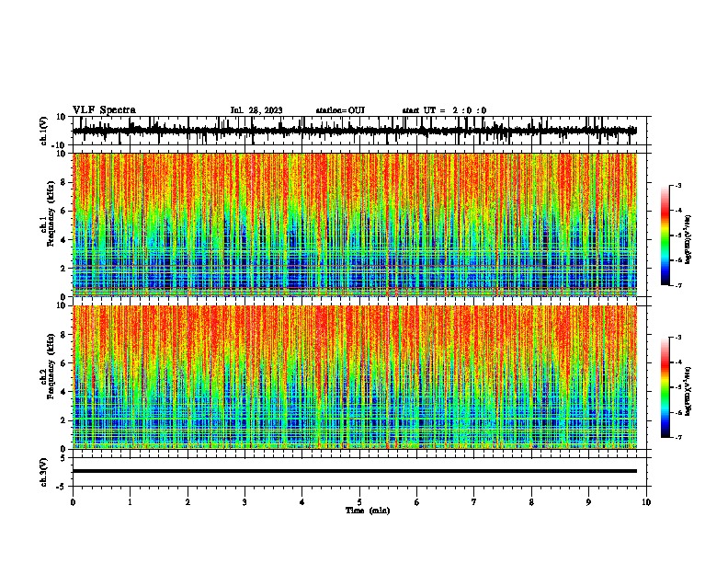Screen dimensions: 728x563
Task: Click the ch.2 colorbar axis title text
Action: [x=688, y=391]
